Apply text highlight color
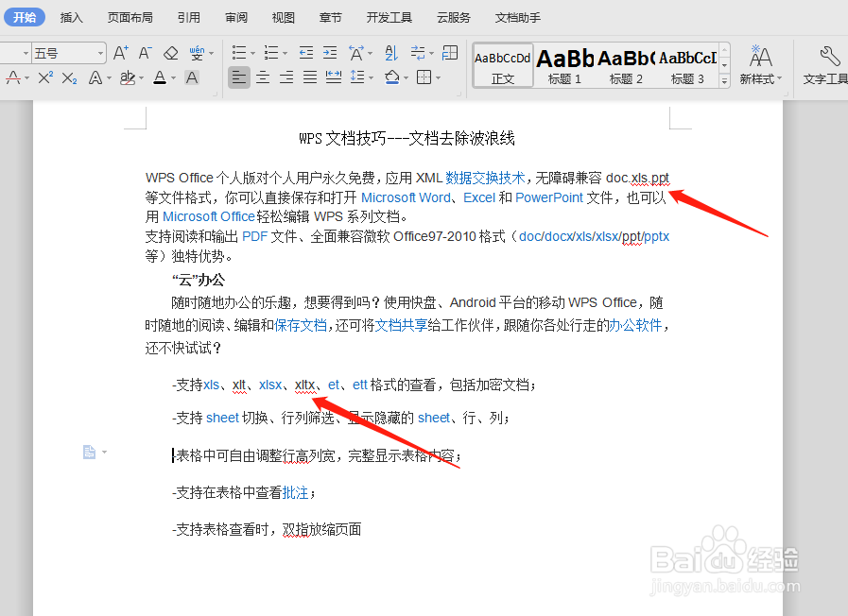Image resolution: width=848 pixels, height=616 pixels. pyautogui.click(x=128, y=77)
